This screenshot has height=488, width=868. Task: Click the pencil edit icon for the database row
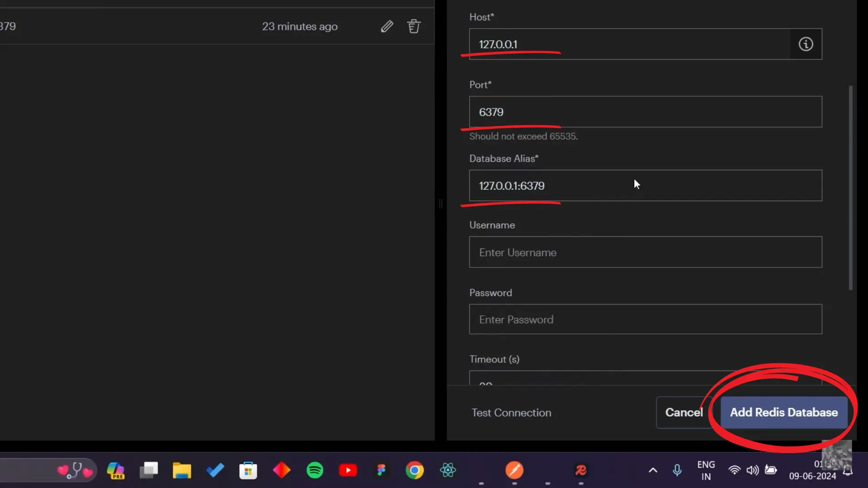(x=387, y=27)
